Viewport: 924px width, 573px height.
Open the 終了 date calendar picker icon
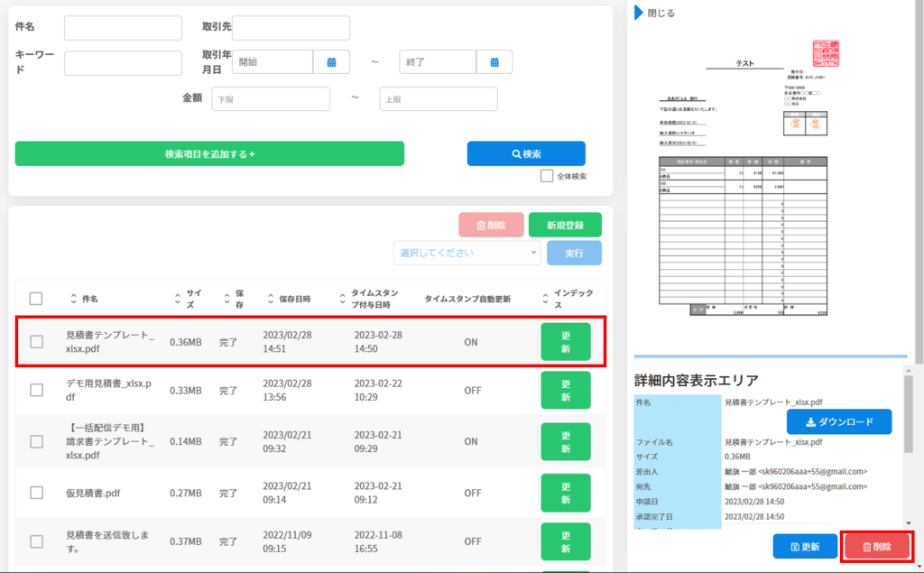[x=494, y=62]
